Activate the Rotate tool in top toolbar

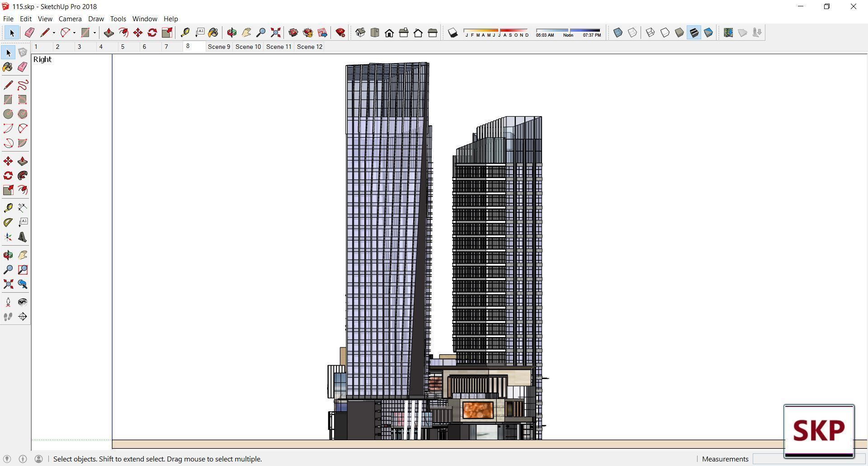coord(152,33)
